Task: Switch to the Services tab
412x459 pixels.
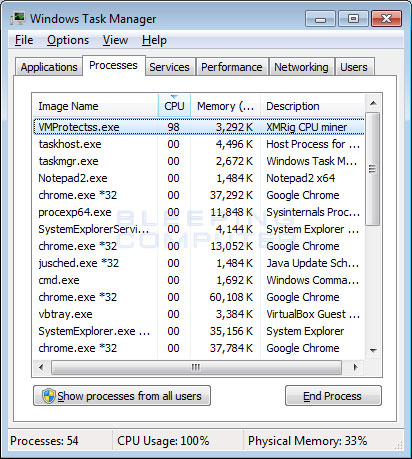Action: click(169, 67)
